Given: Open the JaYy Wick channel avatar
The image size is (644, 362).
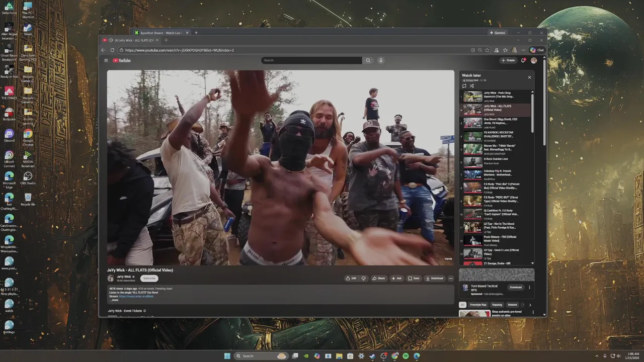Looking at the screenshot, I should [111, 278].
